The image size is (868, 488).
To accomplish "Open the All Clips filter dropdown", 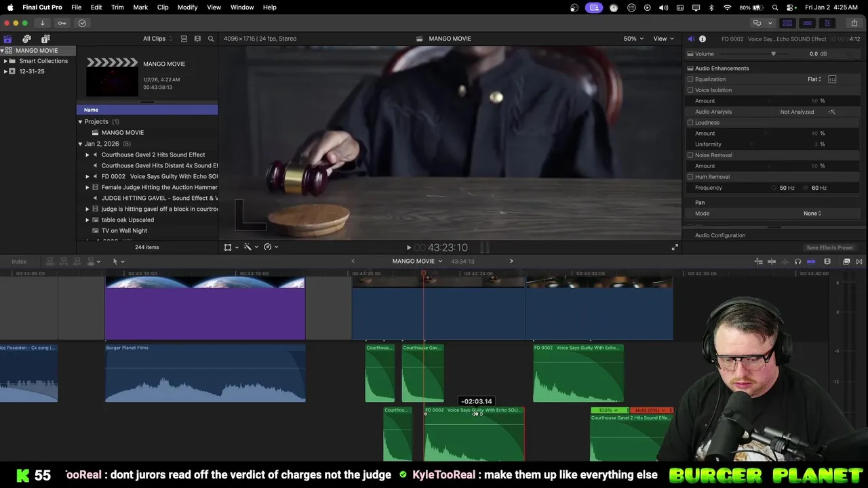I will tap(157, 39).
